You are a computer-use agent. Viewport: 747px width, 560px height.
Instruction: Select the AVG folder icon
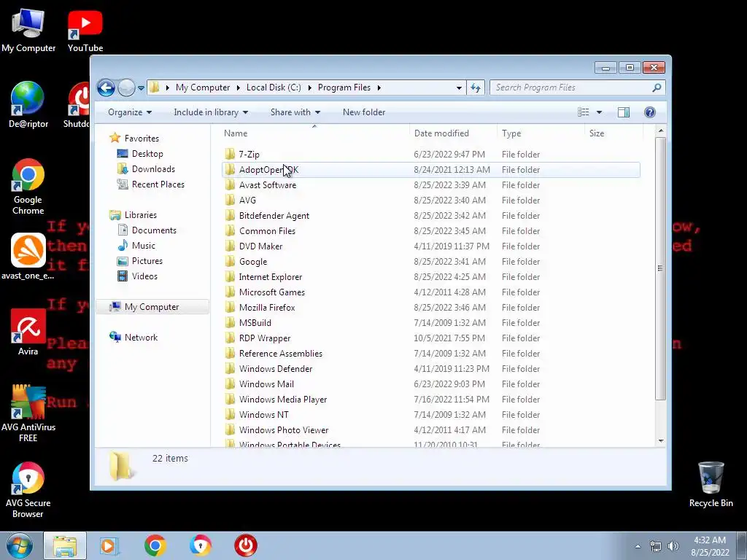click(x=230, y=200)
